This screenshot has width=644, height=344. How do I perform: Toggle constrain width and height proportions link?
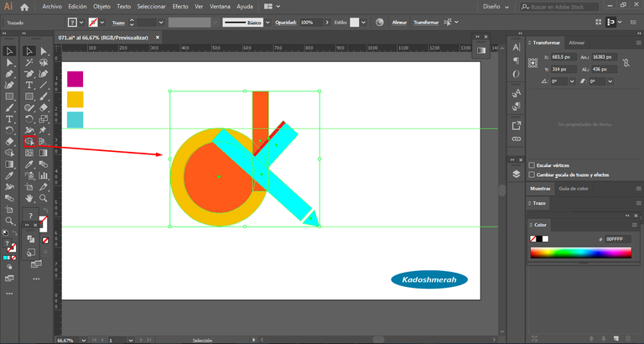click(626, 62)
